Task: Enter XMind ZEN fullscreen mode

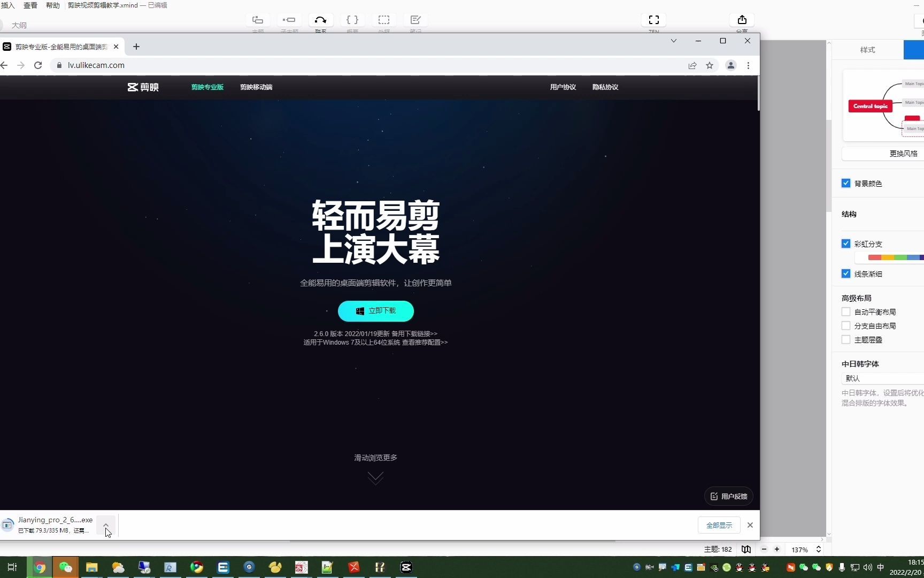Action: pyautogui.click(x=653, y=20)
